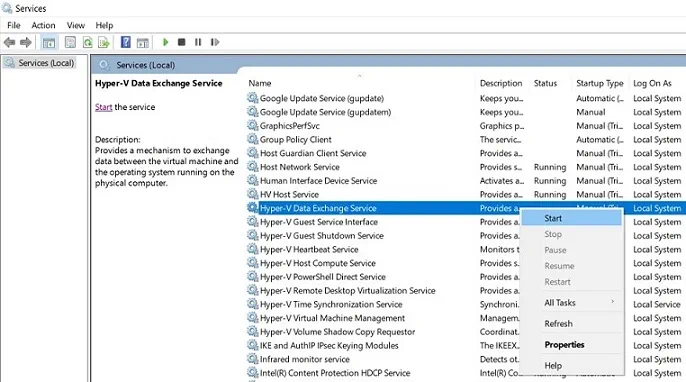Toggle the show/hide console tree icon
Screen dimensions: 686x382
coord(49,42)
